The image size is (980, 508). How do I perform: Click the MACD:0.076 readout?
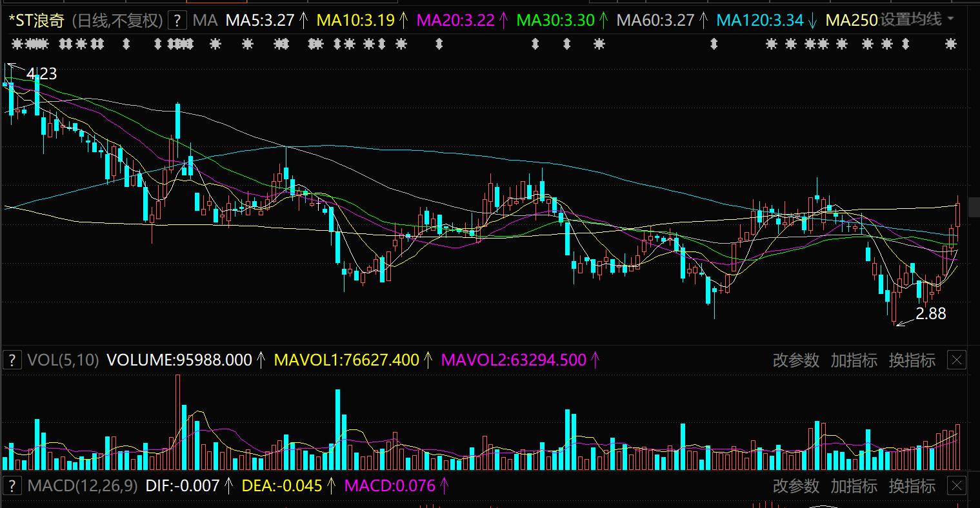390,485
